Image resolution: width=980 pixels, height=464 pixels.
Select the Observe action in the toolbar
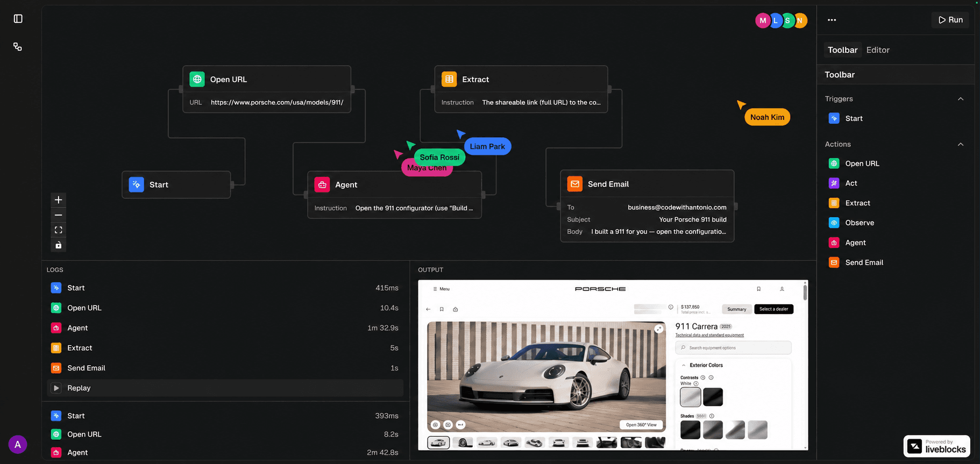(x=851, y=223)
